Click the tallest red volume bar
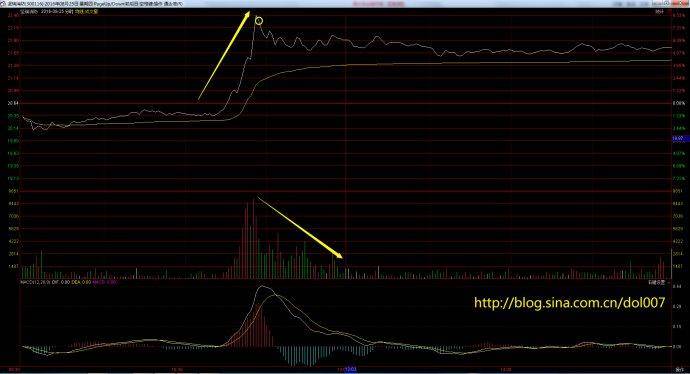 (x=253, y=239)
